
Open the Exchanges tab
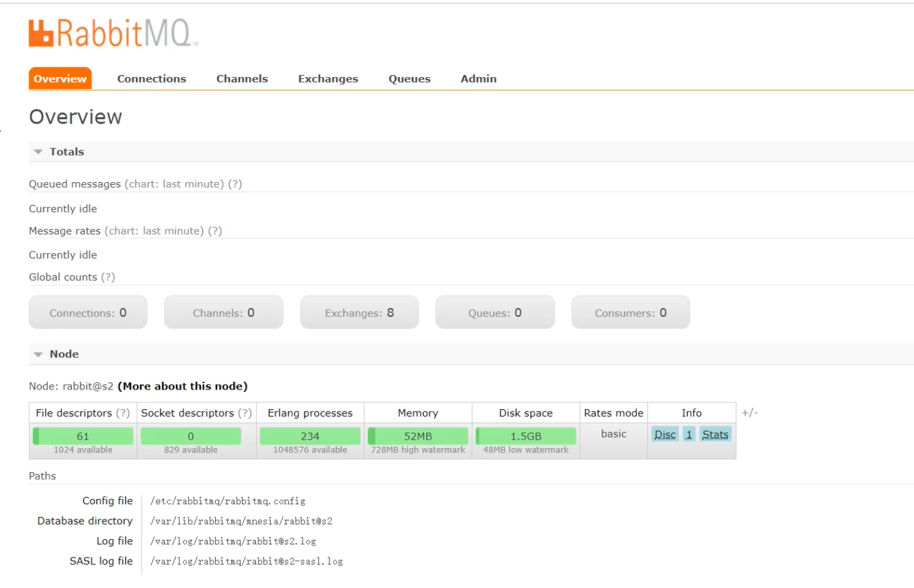coord(328,79)
